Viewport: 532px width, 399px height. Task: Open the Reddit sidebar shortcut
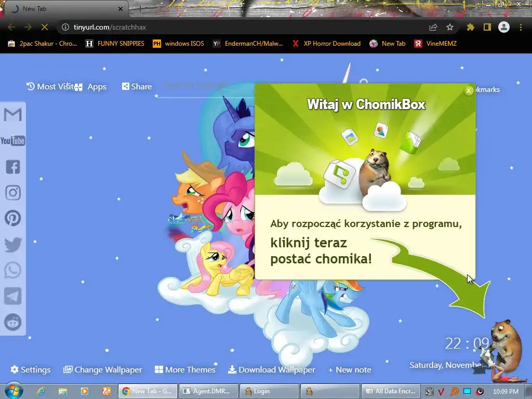13,322
